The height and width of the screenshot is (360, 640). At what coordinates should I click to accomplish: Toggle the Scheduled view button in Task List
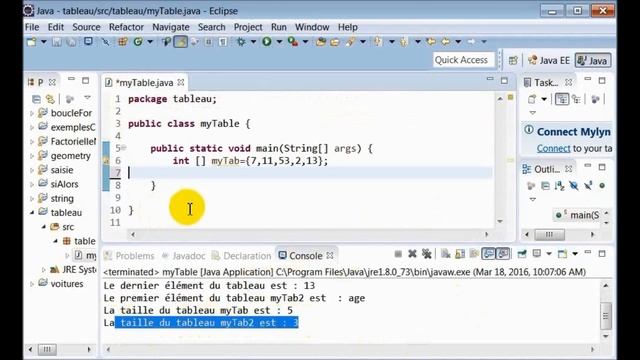coord(576,99)
